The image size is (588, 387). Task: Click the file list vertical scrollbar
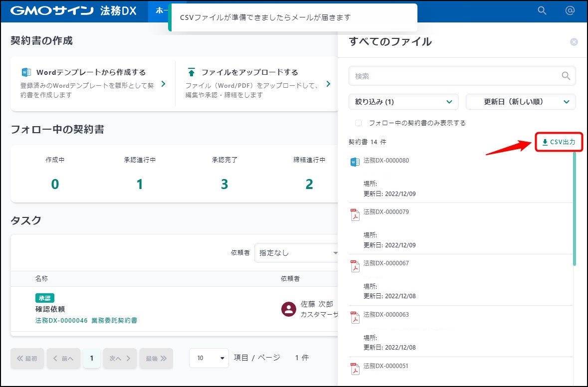click(x=574, y=209)
